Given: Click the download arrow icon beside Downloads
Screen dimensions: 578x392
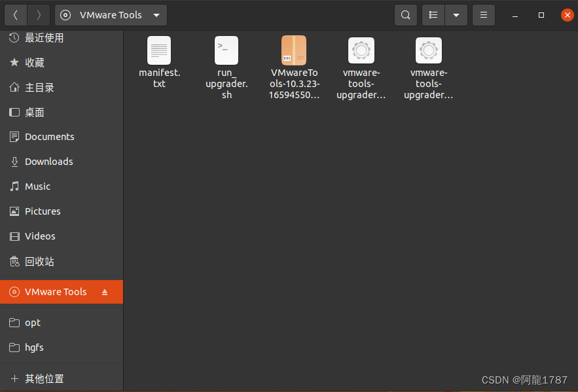Looking at the screenshot, I should 14,162.
